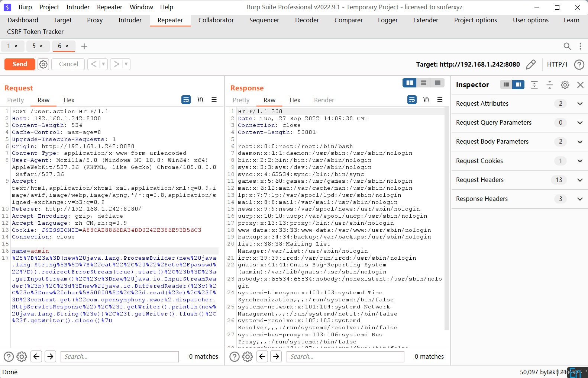Collapse all Inspector sections

click(x=550, y=85)
